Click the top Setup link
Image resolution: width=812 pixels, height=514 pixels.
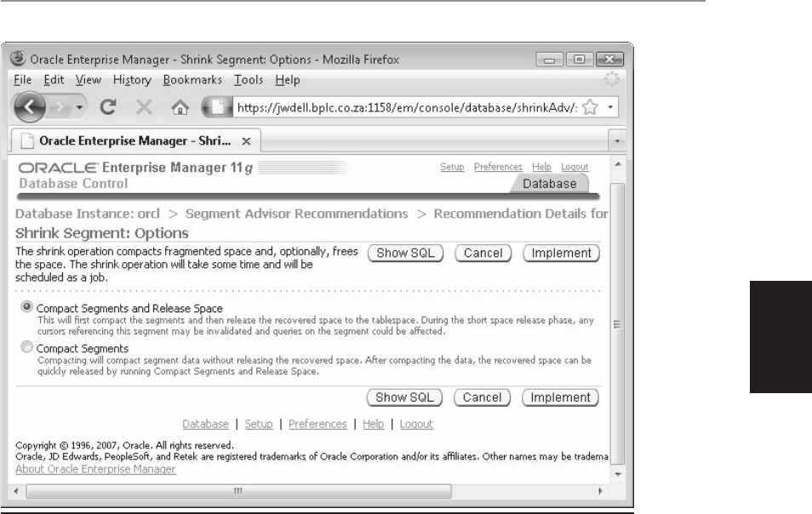click(452, 167)
